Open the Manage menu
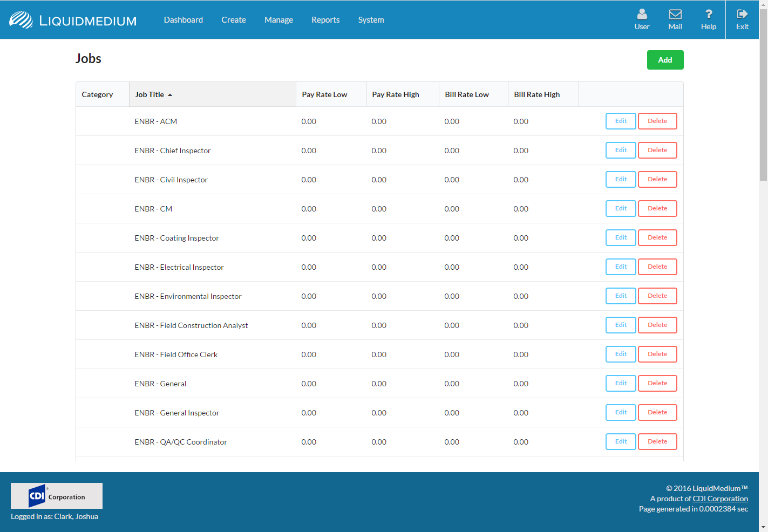The image size is (768, 532). click(x=278, y=20)
